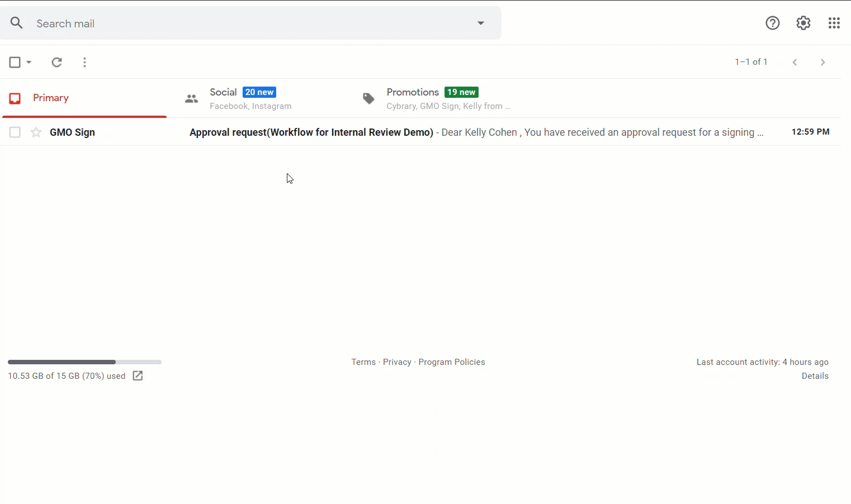The width and height of the screenshot is (851, 504).
Task: Open the Program Policies link
Action: (x=452, y=362)
